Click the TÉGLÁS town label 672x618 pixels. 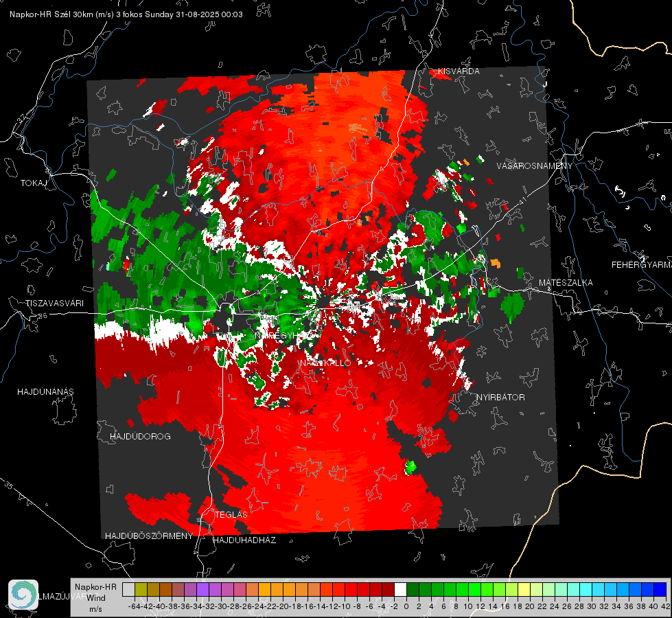click(x=231, y=515)
